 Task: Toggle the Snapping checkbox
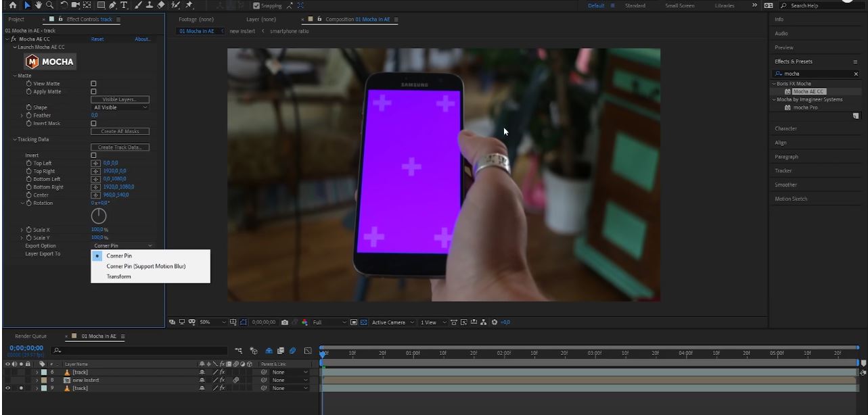256,5
